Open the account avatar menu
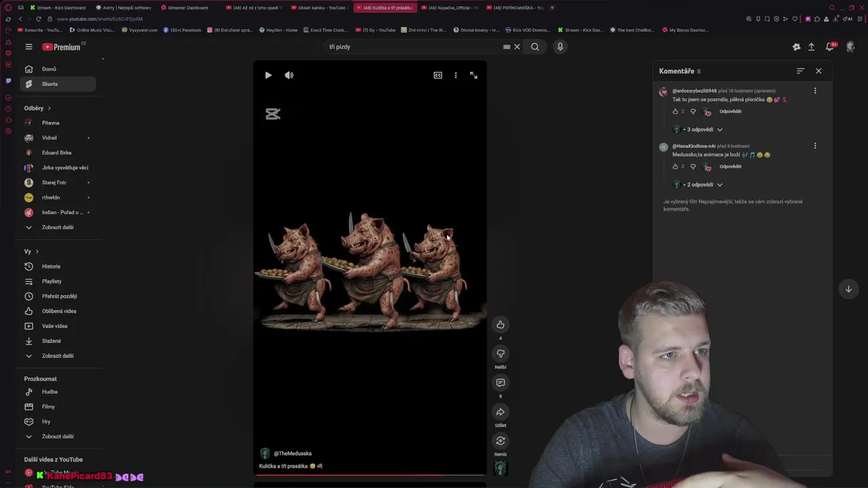Screen dimensions: 868x488 pyautogui.click(x=850, y=47)
